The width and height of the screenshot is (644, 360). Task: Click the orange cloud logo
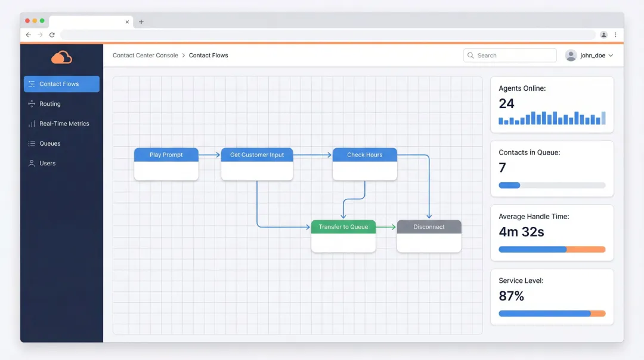tap(61, 58)
